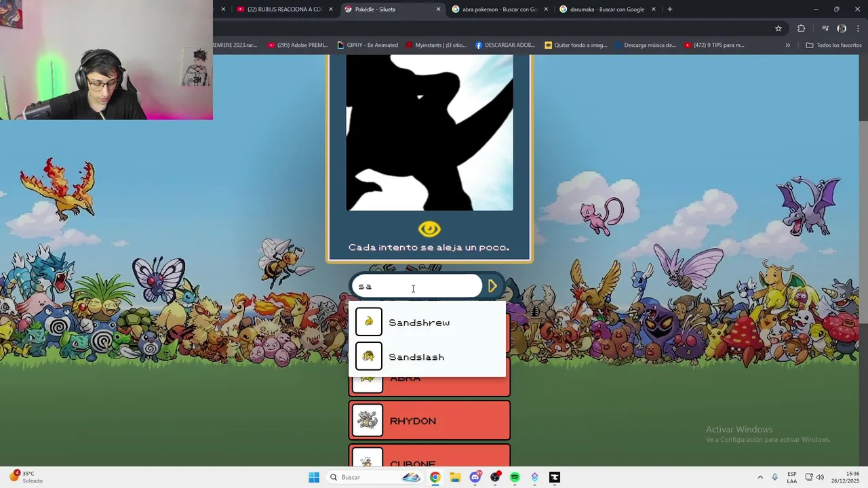The image size is (868, 488).
Task: Bookmark this page with the star icon
Action: coord(778,28)
